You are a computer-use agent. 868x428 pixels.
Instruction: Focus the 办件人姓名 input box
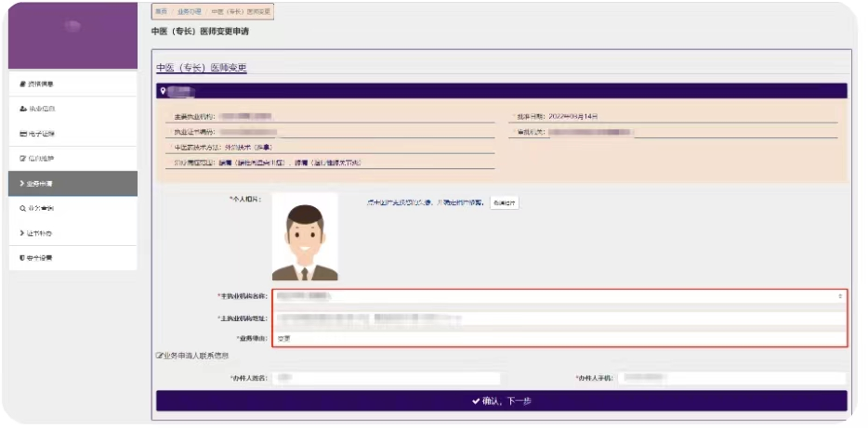point(387,378)
